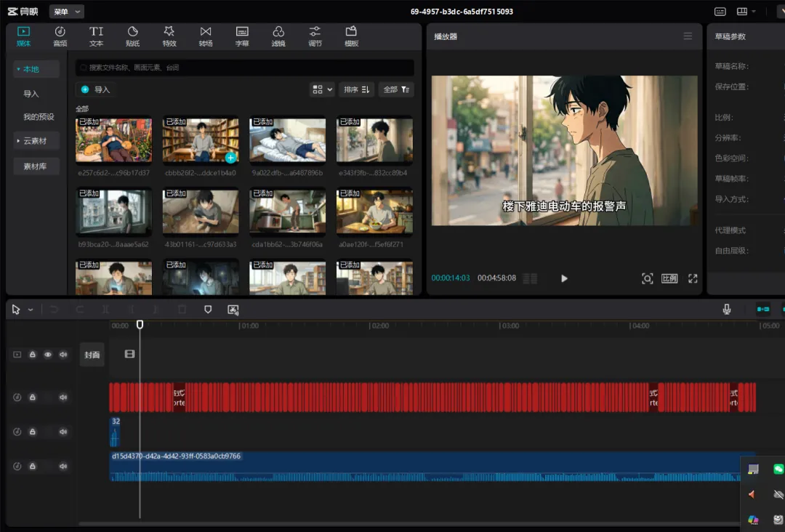The height and width of the screenshot is (532, 785).
Task: Select thumbnail 9a022dfb-...a6487896b
Action: pos(287,140)
